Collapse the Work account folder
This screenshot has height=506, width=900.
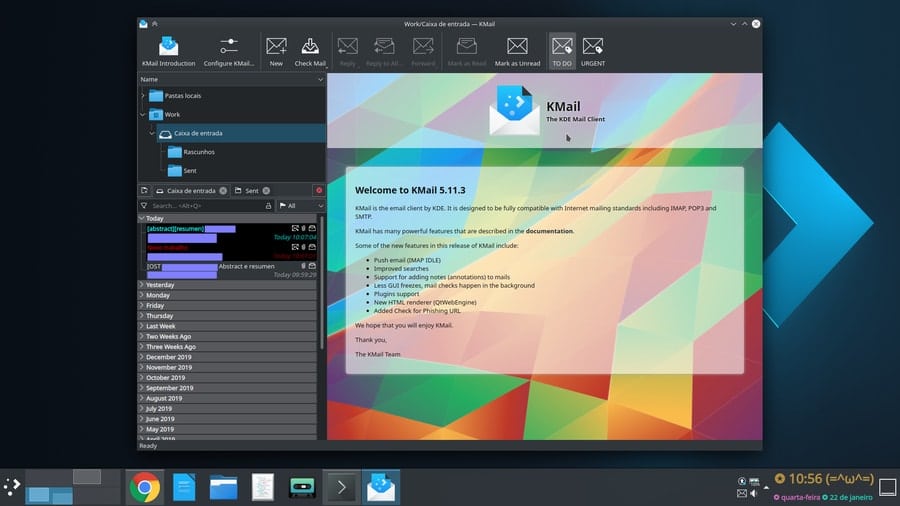pyautogui.click(x=143, y=115)
